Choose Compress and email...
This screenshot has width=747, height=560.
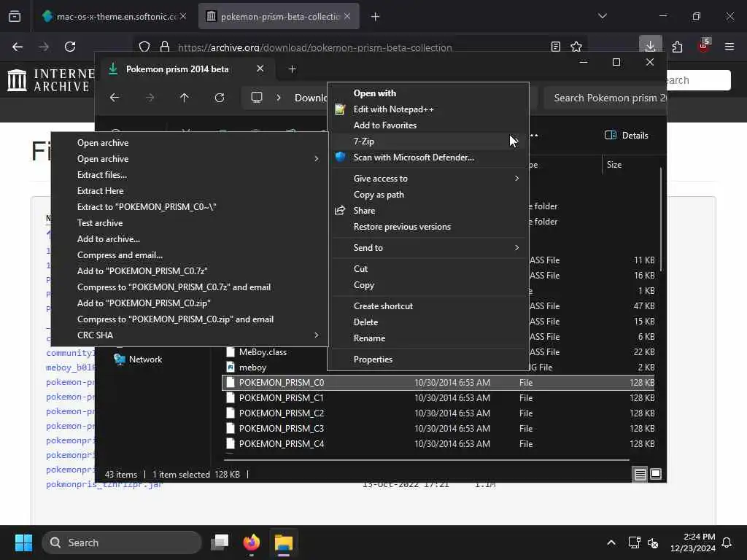(189, 255)
